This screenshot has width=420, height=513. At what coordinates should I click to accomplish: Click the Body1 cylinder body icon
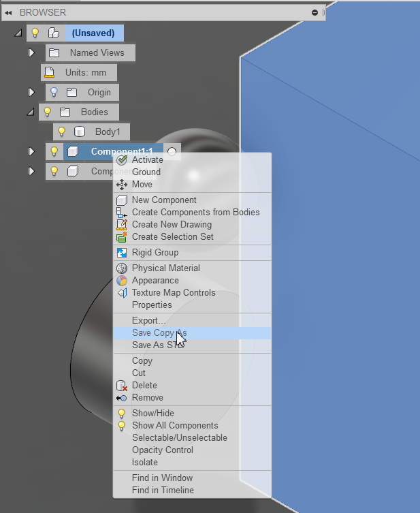pos(80,132)
